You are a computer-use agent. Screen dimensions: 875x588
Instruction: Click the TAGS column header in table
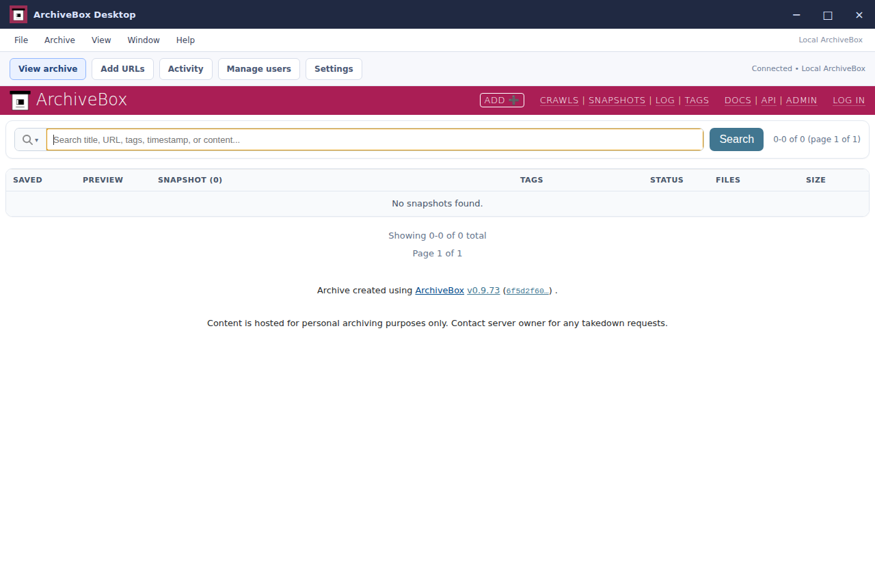pos(531,180)
